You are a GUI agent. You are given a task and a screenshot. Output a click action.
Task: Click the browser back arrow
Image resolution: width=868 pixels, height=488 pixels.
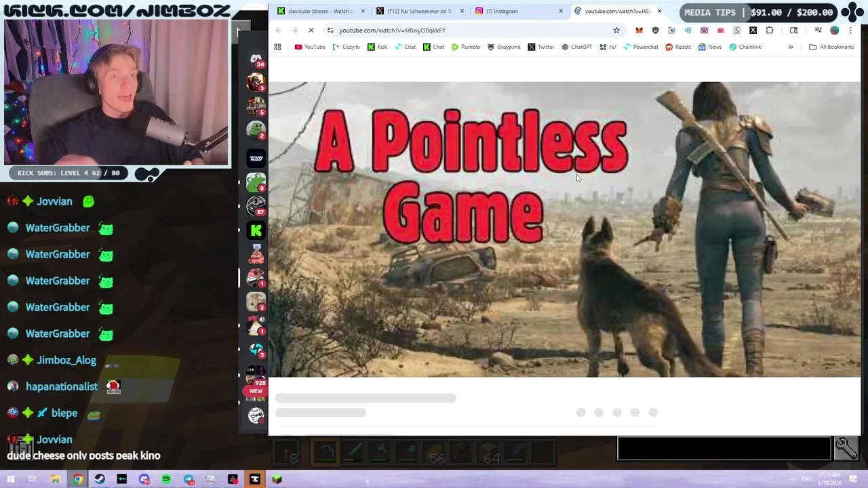click(x=278, y=30)
